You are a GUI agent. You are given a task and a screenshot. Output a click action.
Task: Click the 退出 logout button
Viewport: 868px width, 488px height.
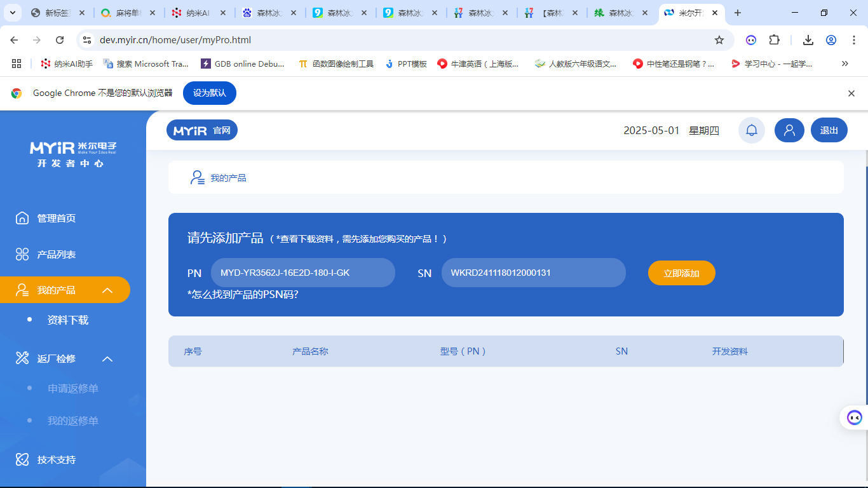[x=829, y=130]
